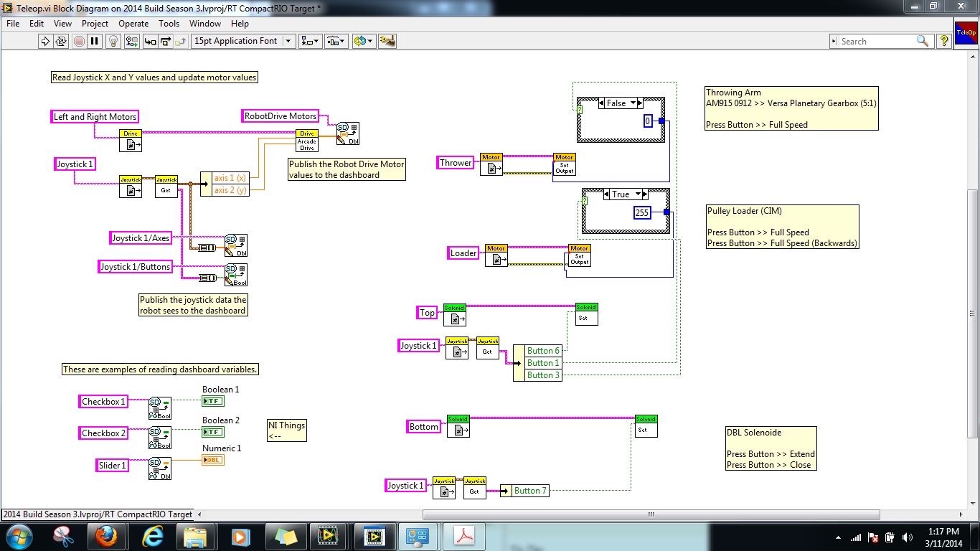The height and width of the screenshot is (551, 980).
Task: Step into with the debugging toolbar icon
Action: coord(151,41)
